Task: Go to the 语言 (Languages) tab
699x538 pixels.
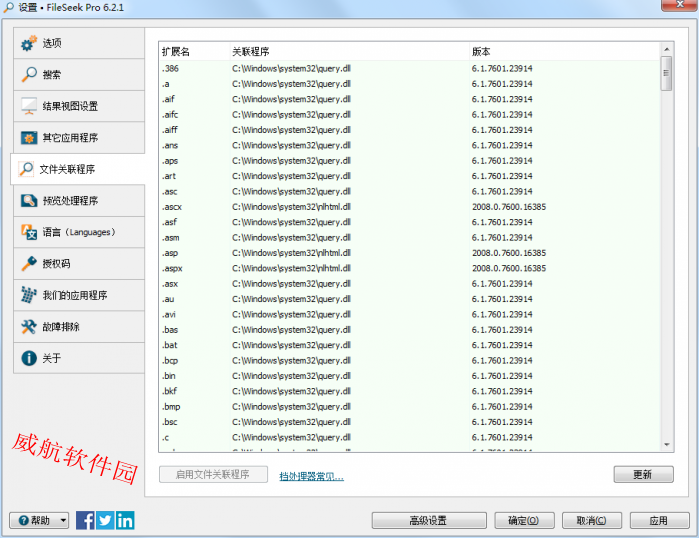Action: tap(79, 232)
